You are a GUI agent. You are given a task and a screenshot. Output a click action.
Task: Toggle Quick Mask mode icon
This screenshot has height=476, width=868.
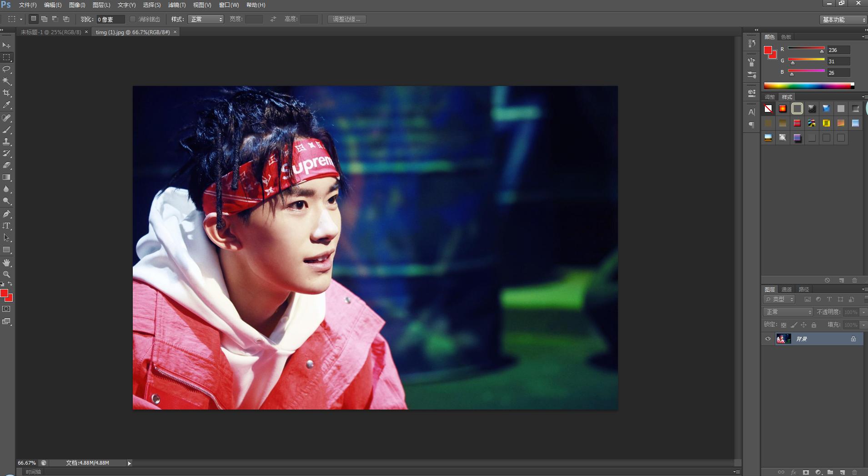[6, 309]
